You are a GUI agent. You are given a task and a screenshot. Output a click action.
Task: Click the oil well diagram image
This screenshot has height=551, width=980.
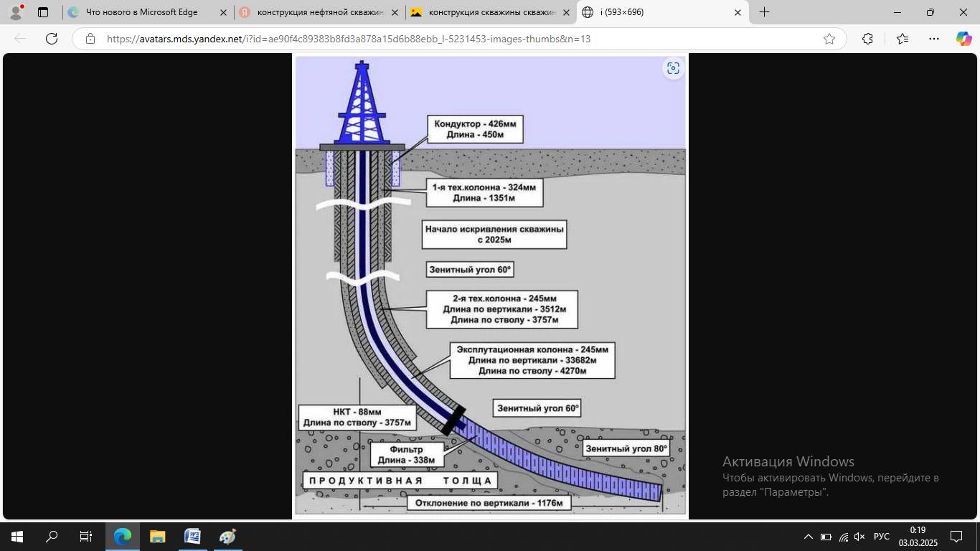coord(490,287)
